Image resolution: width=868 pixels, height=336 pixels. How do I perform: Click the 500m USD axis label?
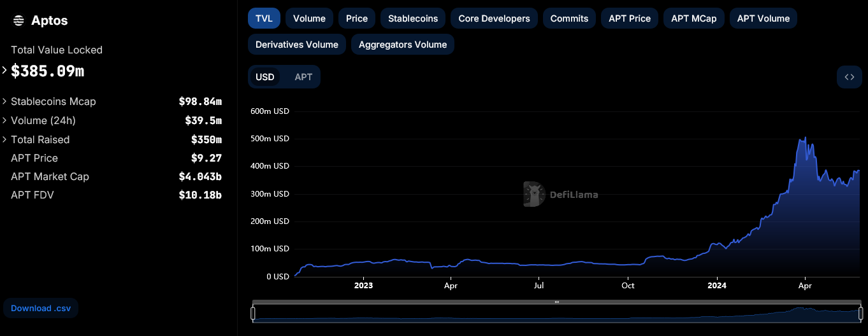tap(270, 138)
